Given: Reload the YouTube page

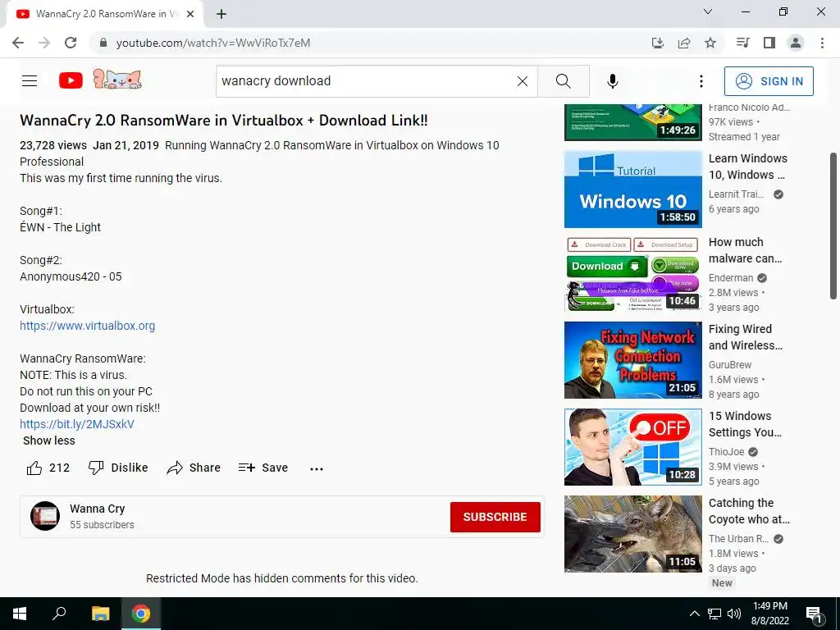Looking at the screenshot, I should [x=71, y=43].
